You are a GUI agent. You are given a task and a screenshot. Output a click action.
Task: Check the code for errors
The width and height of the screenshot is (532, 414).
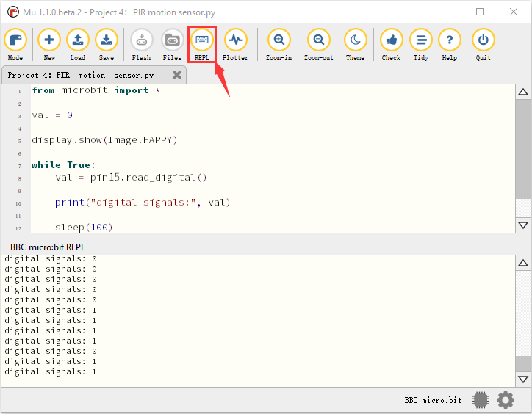click(x=391, y=45)
